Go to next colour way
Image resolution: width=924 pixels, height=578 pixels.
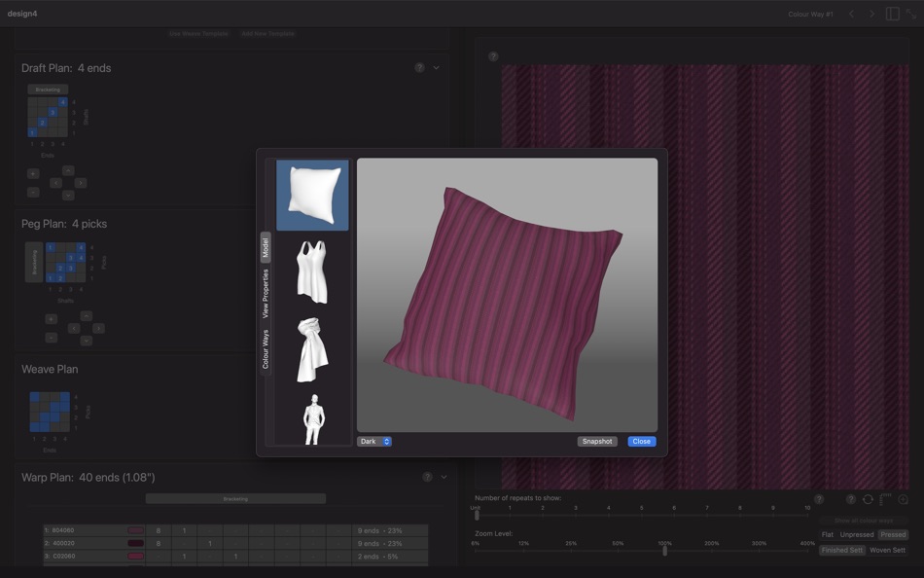pyautogui.click(x=871, y=14)
